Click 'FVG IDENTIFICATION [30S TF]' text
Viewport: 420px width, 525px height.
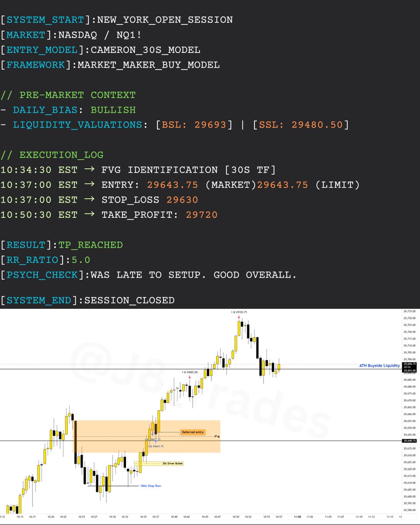point(189,170)
